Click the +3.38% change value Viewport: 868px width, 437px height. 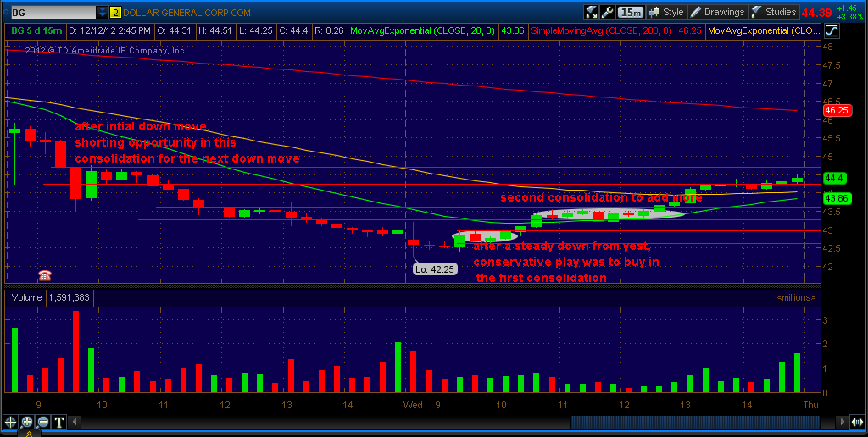coord(849,17)
